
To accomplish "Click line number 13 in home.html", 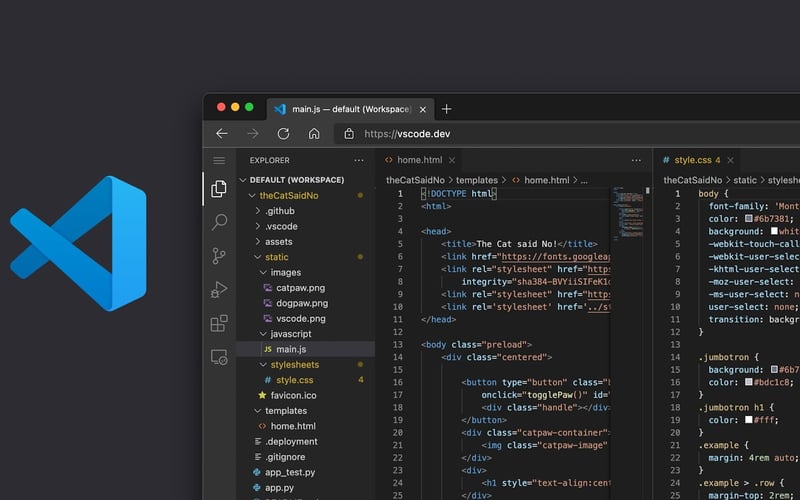I will [398, 344].
